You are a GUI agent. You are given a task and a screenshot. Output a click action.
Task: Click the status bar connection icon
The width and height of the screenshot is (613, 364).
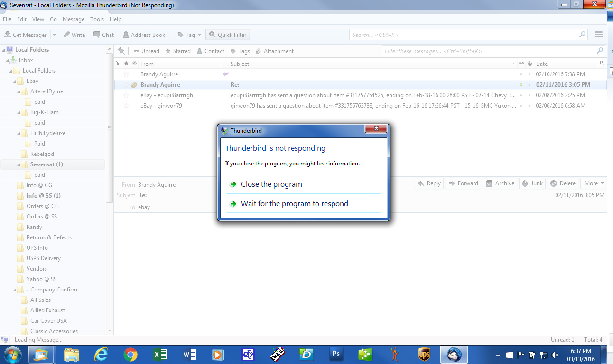(x=5, y=339)
